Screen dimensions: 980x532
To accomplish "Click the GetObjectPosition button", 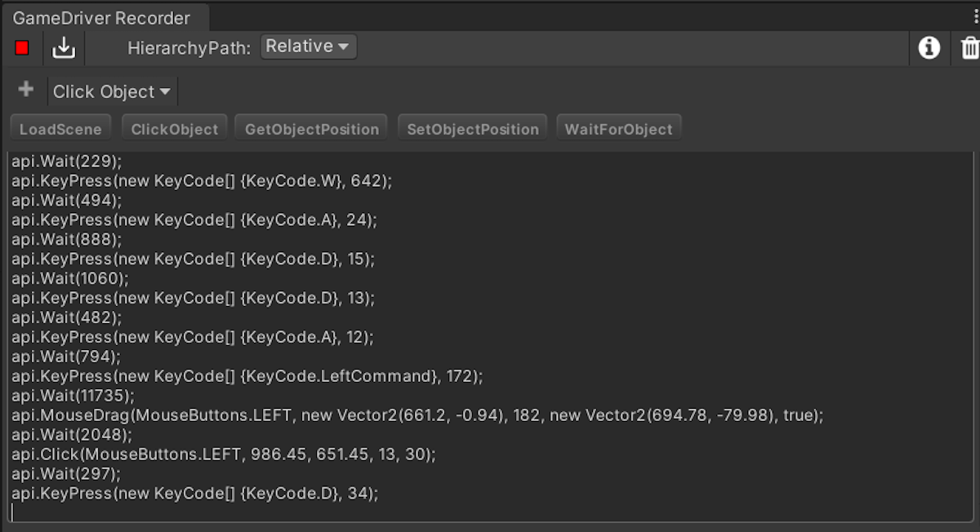I will [x=311, y=129].
